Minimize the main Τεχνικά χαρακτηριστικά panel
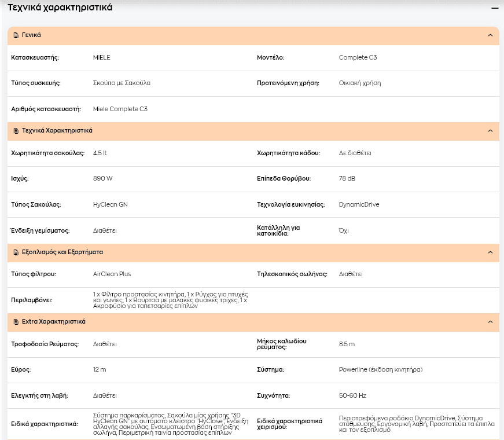This screenshot has width=504, height=440. click(495, 8)
